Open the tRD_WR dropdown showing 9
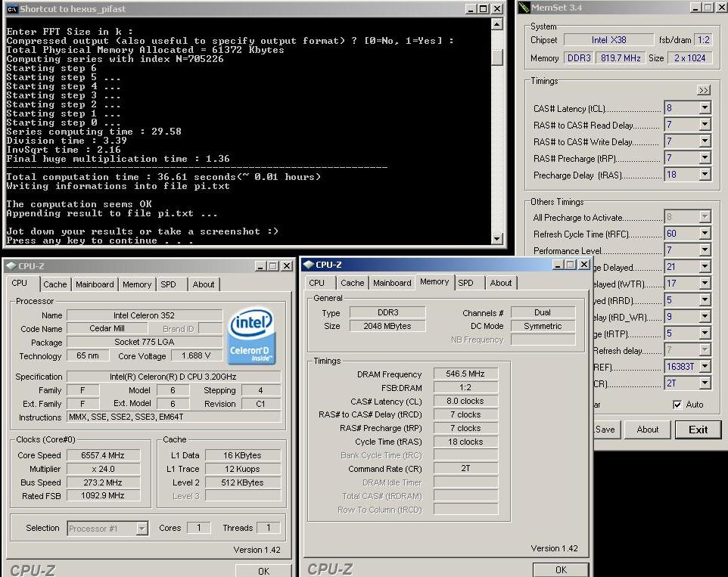The width and height of the screenshot is (728, 577). 705,317
